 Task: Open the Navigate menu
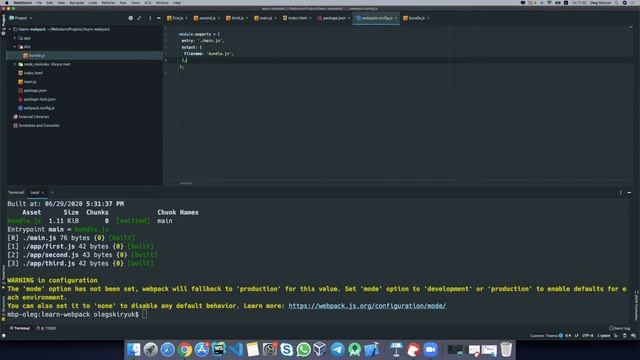pos(76,3)
